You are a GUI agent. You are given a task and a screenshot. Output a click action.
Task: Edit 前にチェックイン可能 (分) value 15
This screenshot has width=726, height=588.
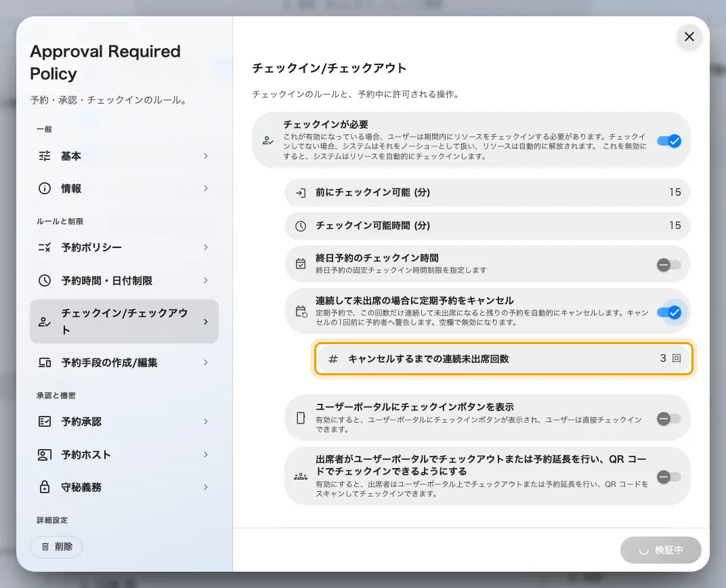coord(675,192)
